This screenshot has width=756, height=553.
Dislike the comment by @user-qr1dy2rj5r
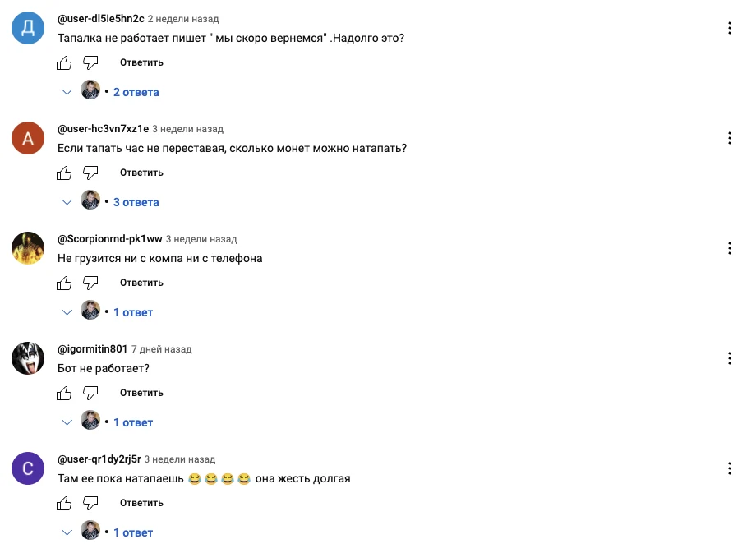pos(90,503)
